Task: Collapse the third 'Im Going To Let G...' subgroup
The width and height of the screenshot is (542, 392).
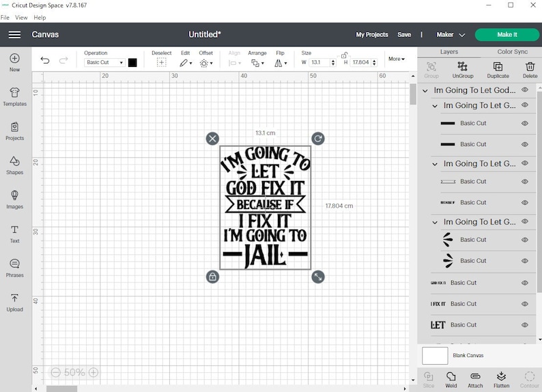Action: click(x=435, y=222)
